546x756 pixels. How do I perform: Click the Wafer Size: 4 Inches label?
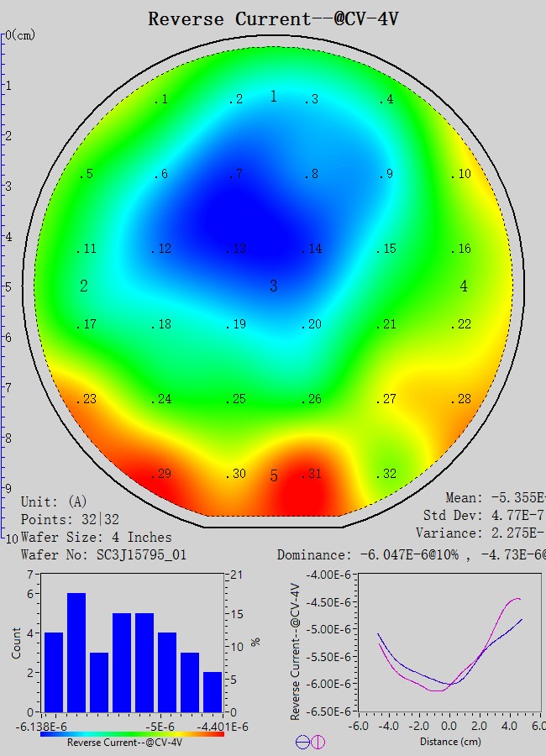click(96, 537)
